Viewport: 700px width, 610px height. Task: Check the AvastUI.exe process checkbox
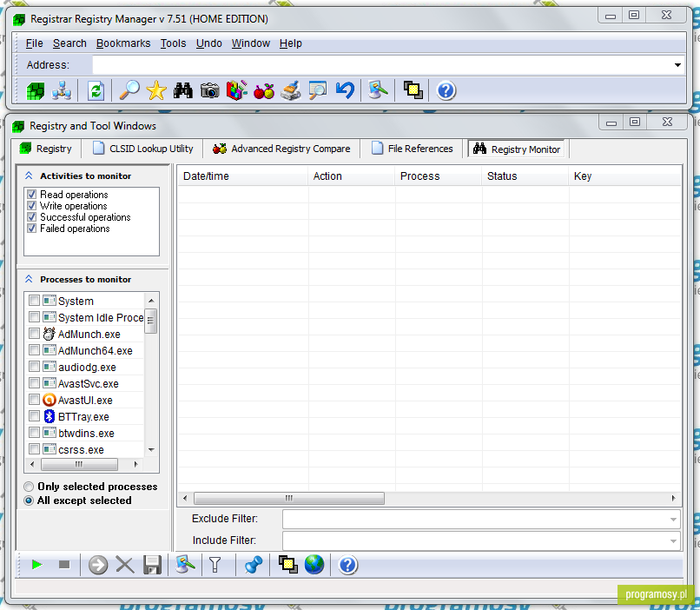coord(34,399)
